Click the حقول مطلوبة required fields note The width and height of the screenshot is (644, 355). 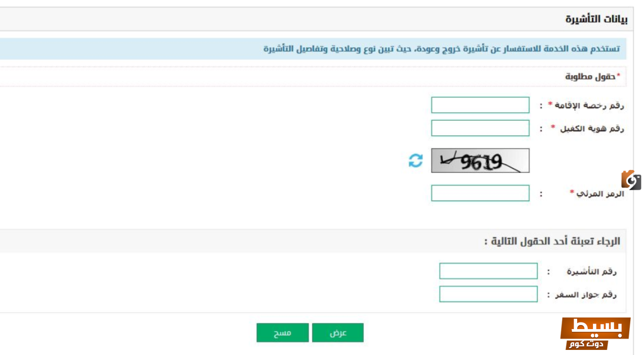coord(592,77)
